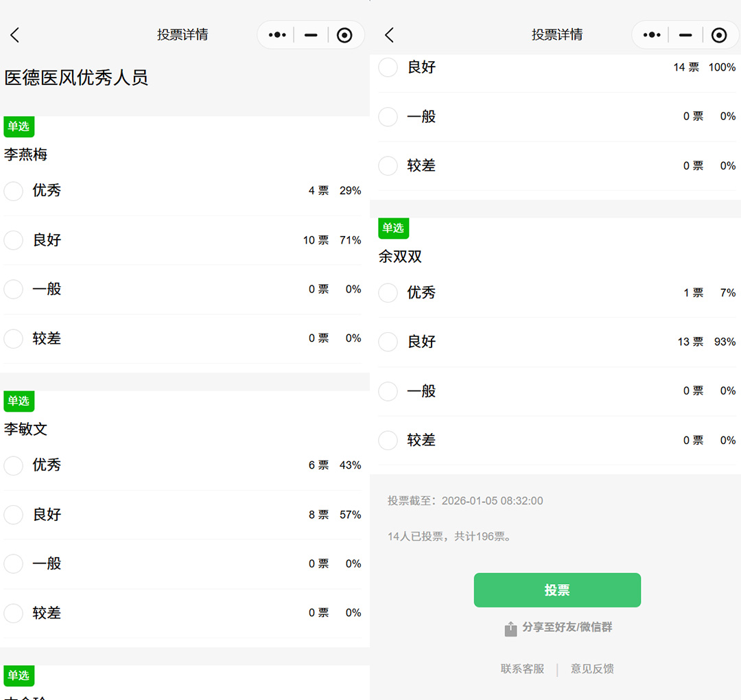Pick 良好 for 余双双
This screenshot has width=741, height=700.
(388, 342)
